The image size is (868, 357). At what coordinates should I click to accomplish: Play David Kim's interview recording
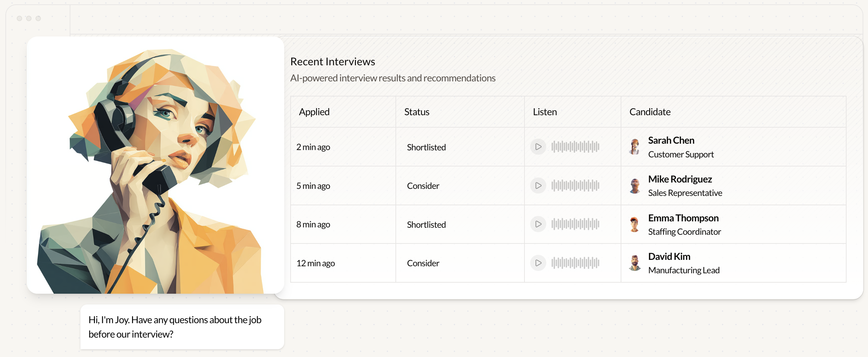point(538,263)
